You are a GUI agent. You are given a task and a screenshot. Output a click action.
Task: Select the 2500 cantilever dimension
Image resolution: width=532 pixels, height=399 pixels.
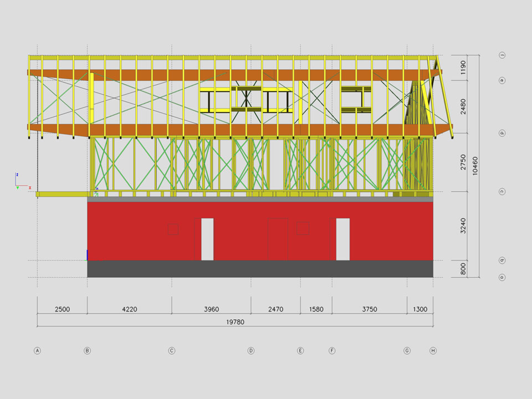point(62,309)
